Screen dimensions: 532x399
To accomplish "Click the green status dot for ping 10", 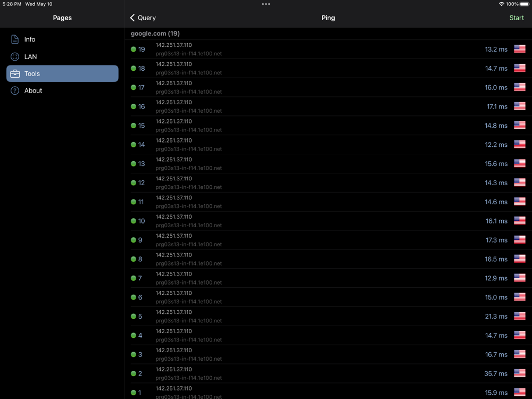I will click(134, 221).
